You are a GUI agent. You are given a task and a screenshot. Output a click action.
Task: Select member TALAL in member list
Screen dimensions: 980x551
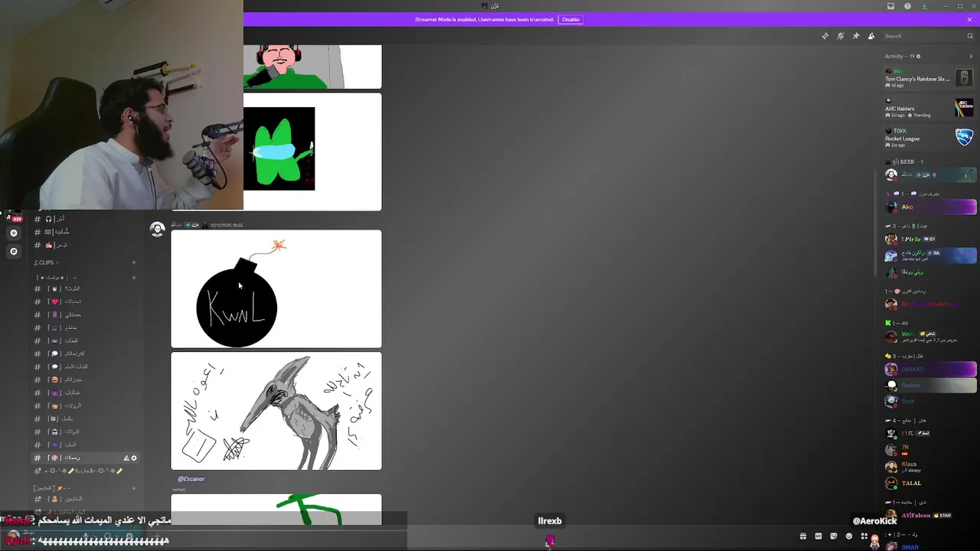tap(930, 483)
